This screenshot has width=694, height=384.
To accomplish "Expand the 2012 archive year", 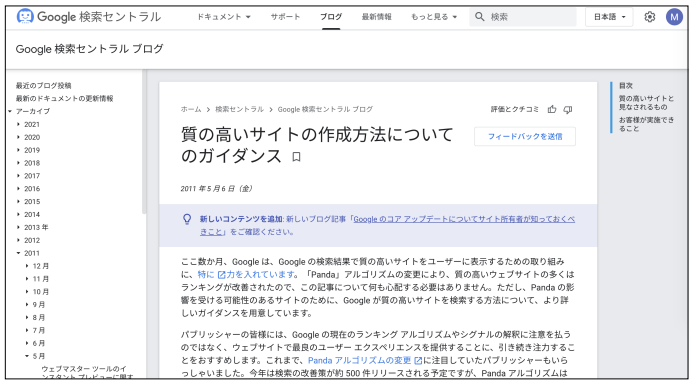I will (x=18, y=240).
